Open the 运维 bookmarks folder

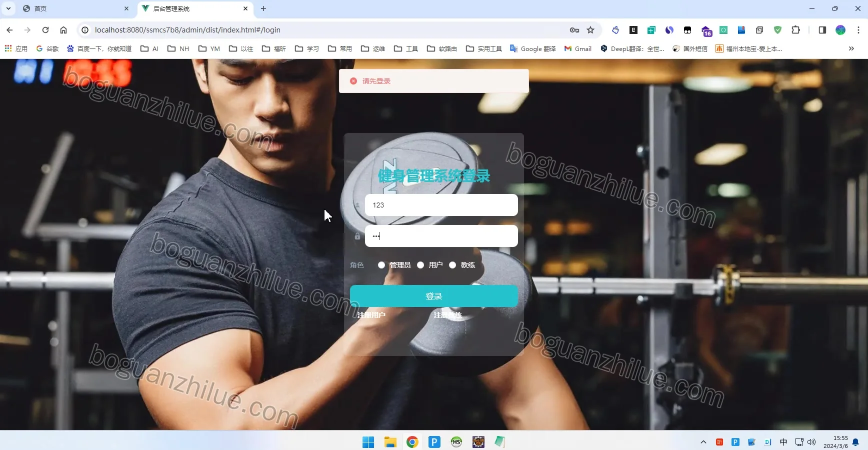point(373,48)
